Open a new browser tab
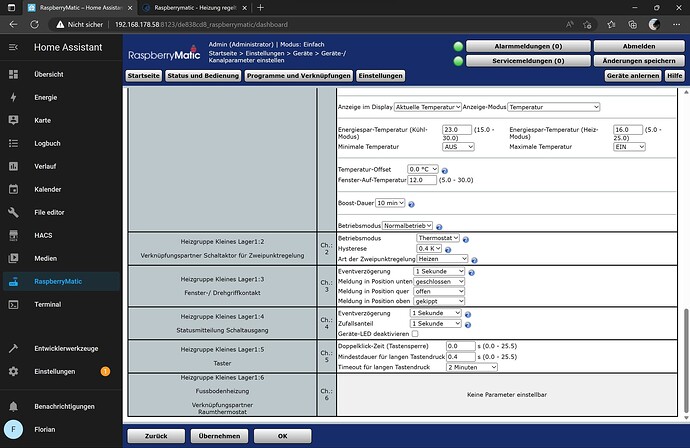The image size is (690, 448). pos(261,7)
